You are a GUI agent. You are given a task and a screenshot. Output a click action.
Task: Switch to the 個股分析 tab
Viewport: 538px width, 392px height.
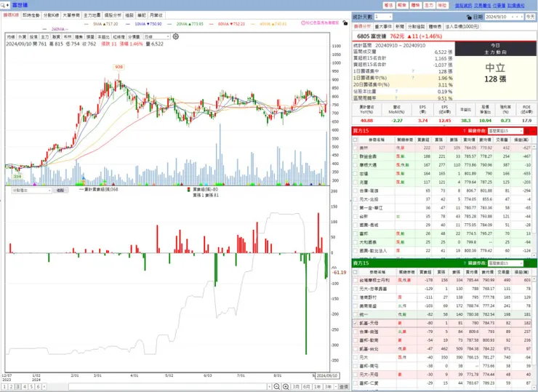113,15
